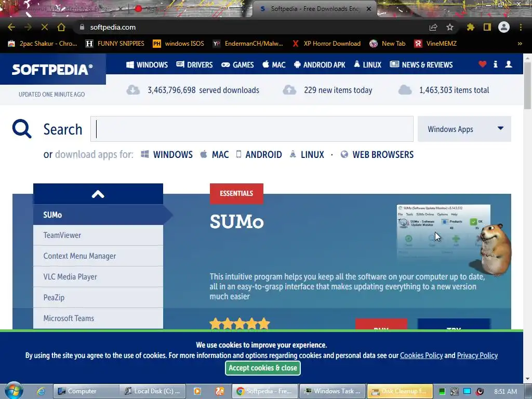Open the VineMEMZ bookmark
The width and height of the screenshot is (532, 399).
pyautogui.click(x=436, y=44)
